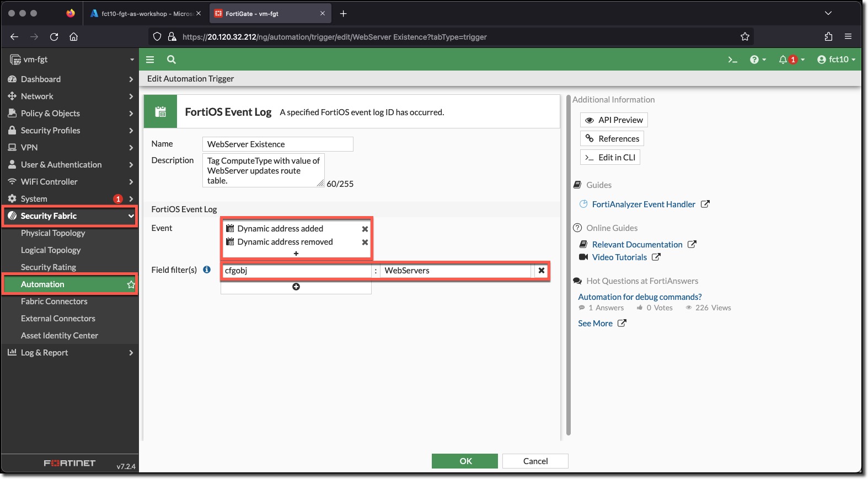Image resolution: width=868 pixels, height=479 pixels.
Task: Add another event with plus sign
Action: point(296,254)
